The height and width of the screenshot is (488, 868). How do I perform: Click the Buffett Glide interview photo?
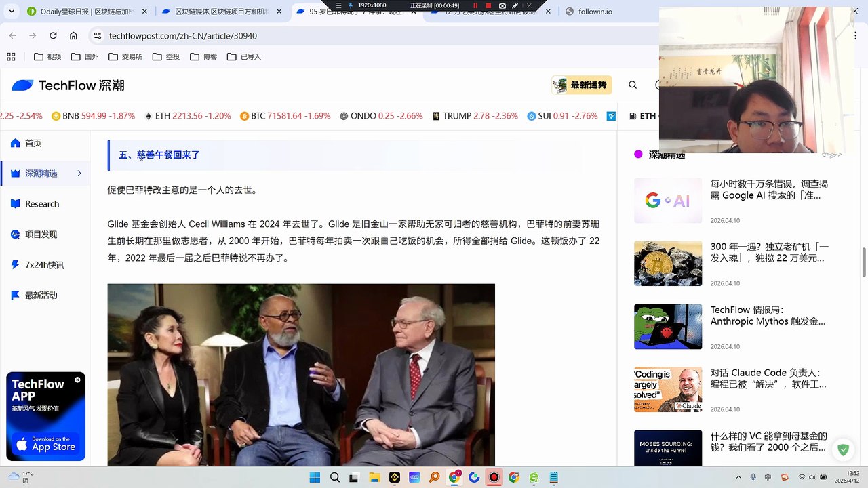(301, 375)
